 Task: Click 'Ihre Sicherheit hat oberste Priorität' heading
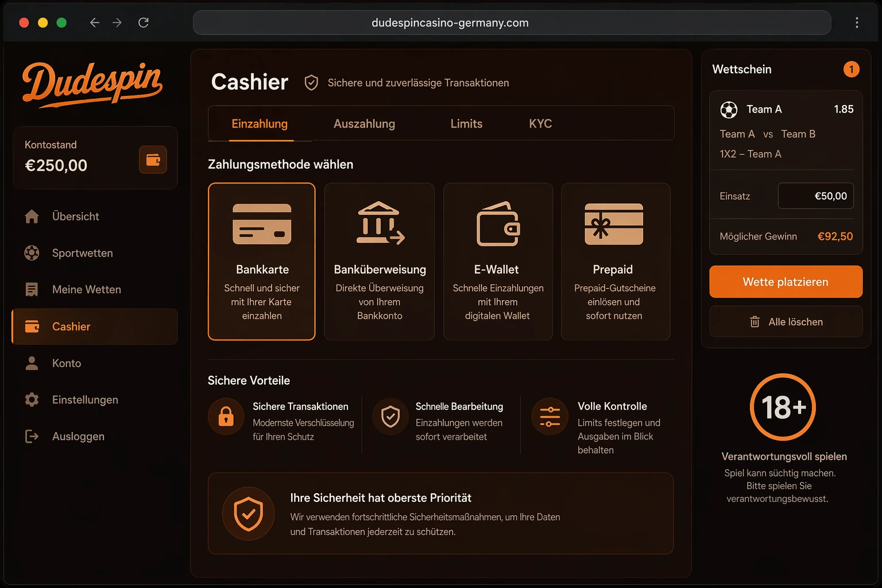click(x=381, y=498)
